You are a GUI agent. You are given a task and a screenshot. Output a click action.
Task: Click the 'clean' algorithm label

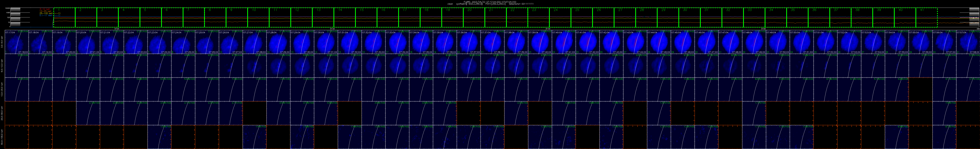[x=450, y=3]
